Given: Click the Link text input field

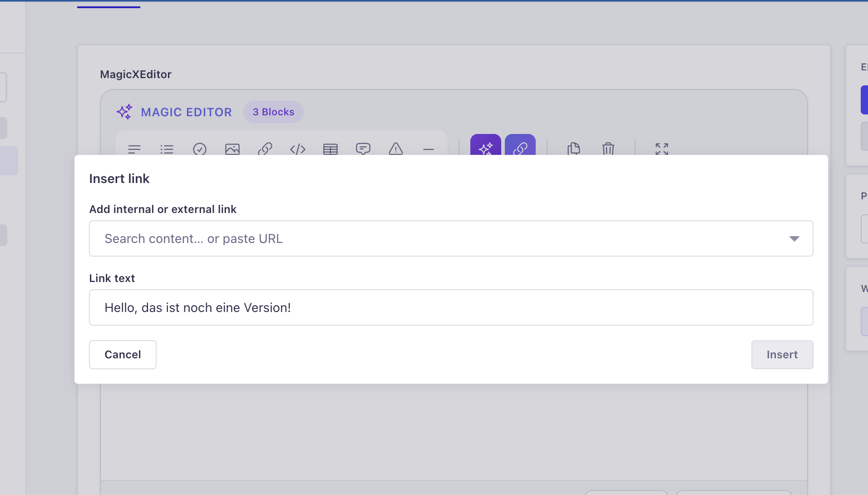Looking at the screenshot, I should (x=451, y=307).
